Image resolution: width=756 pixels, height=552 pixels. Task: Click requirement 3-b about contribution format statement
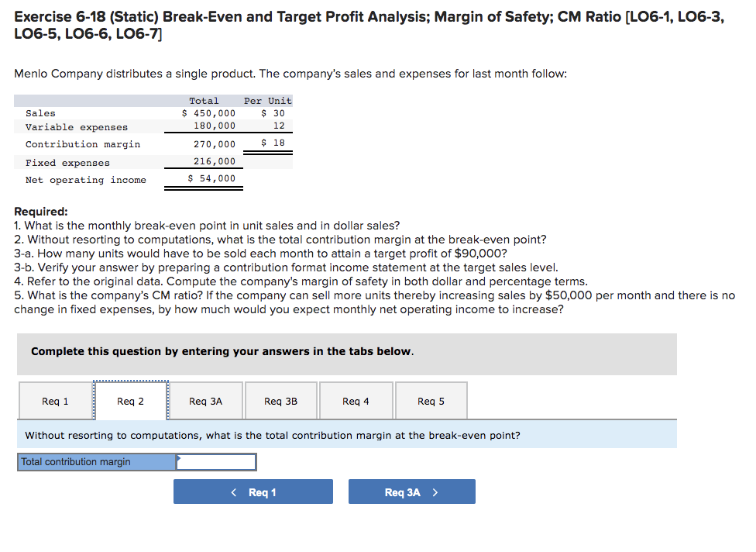(286, 267)
